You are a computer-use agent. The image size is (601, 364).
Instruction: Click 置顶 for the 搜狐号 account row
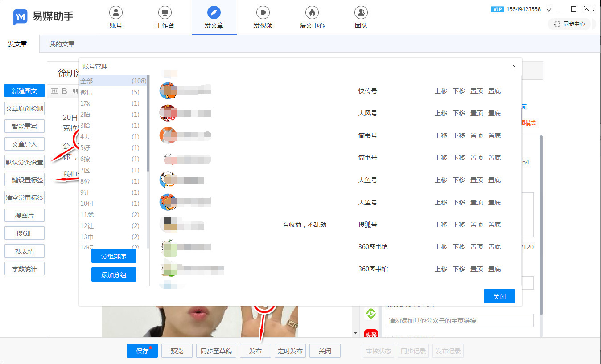[x=477, y=225]
